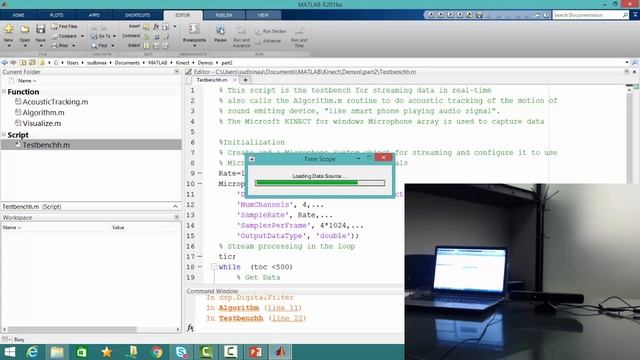Click the Print tool
This screenshot has height=360, width=640.
[x=60, y=45]
